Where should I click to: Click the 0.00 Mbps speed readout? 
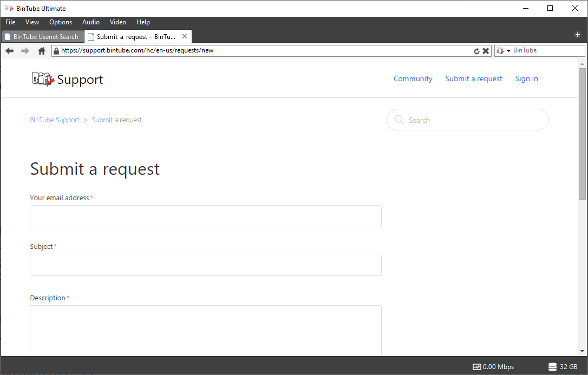(x=498, y=367)
